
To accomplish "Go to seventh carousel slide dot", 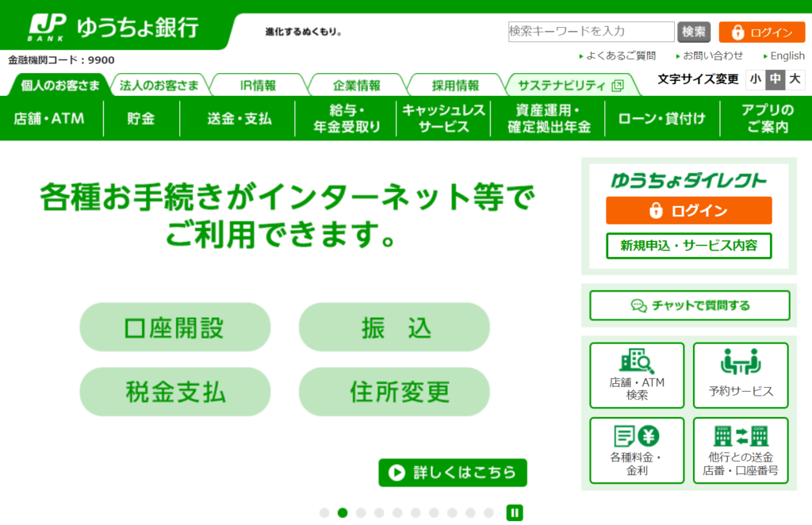I will (x=434, y=512).
